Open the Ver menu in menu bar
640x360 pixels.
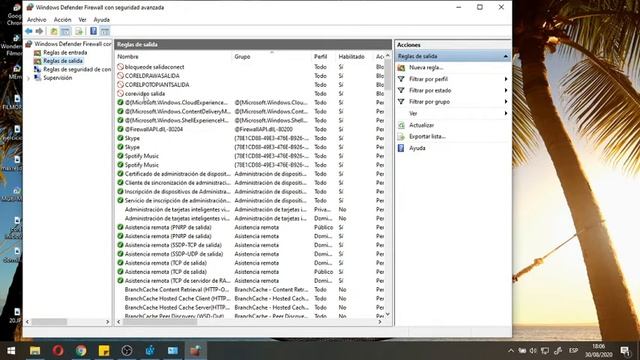pyautogui.click(x=82, y=20)
